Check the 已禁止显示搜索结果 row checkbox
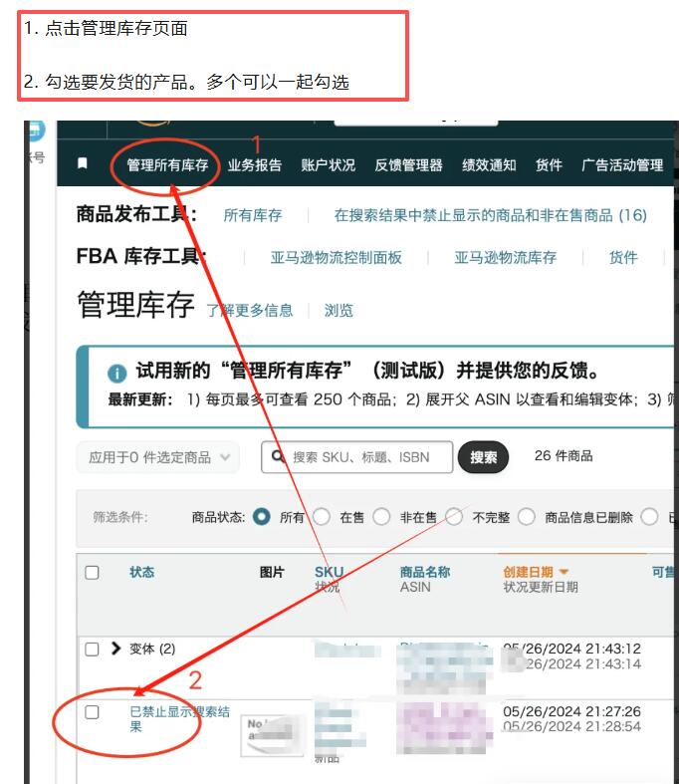Image resolution: width=679 pixels, height=784 pixels. (92, 712)
